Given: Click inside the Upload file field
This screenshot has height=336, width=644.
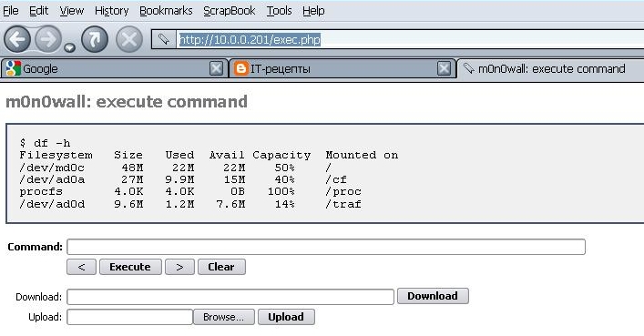Looking at the screenshot, I should (x=129, y=317).
